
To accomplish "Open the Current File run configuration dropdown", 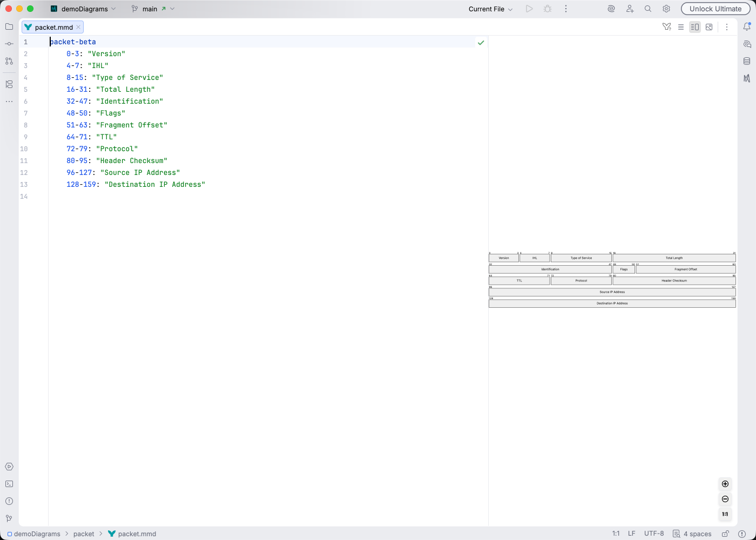I will click(x=489, y=9).
